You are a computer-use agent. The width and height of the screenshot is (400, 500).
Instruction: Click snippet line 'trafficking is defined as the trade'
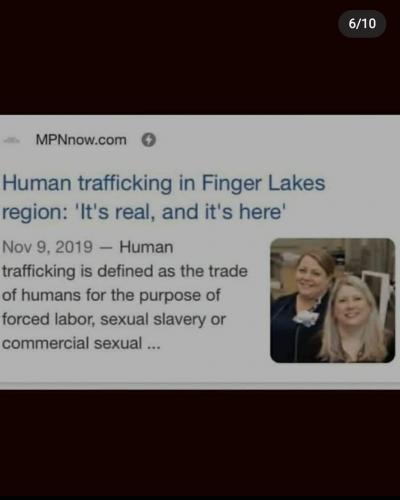click(x=125, y=271)
